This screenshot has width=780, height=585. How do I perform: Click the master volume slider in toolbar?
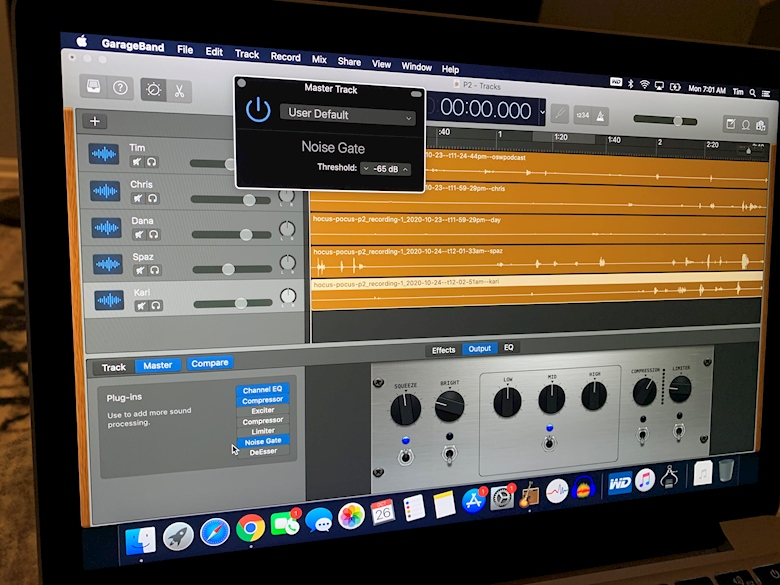(665, 120)
